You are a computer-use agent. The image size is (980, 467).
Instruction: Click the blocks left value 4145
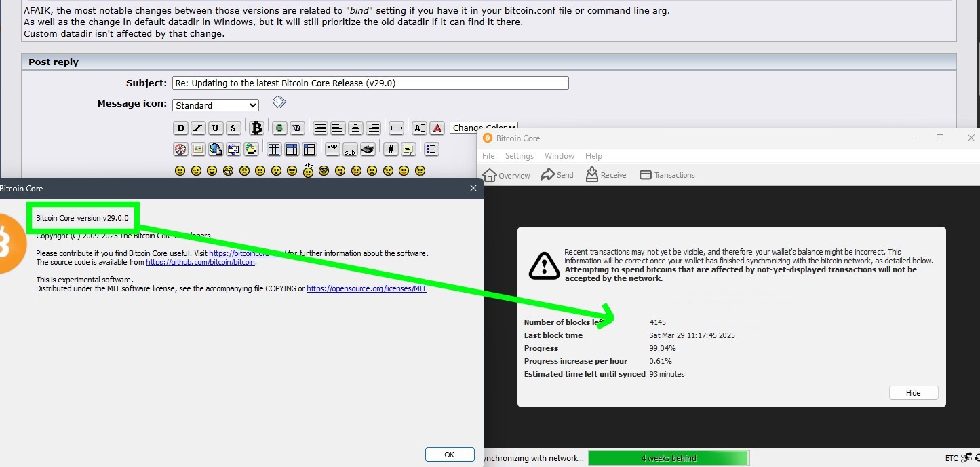click(x=657, y=322)
